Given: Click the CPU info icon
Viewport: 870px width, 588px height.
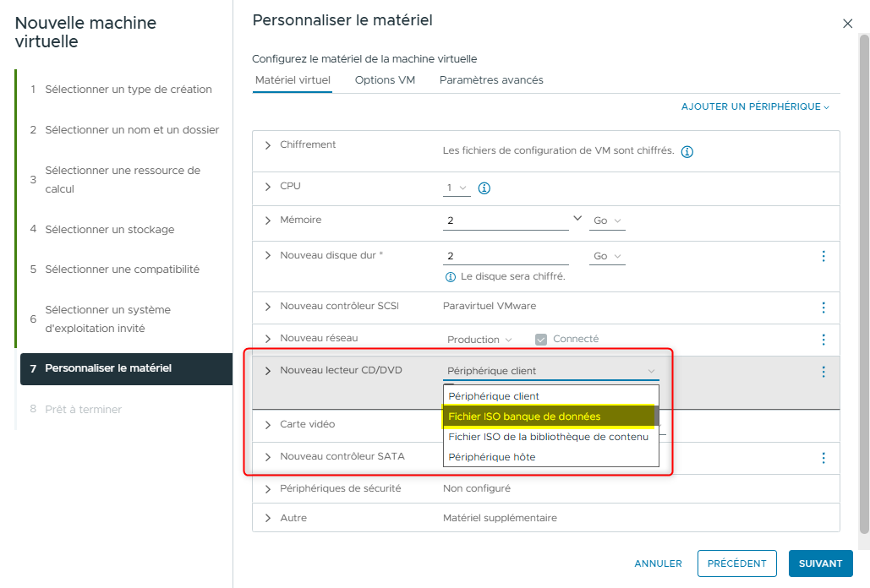Looking at the screenshot, I should pyautogui.click(x=484, y=188).
